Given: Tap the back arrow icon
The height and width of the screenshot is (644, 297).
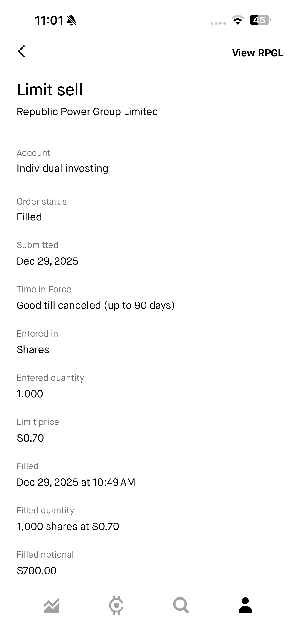Looking at the screenshot, I should click(x=22, y=52).
